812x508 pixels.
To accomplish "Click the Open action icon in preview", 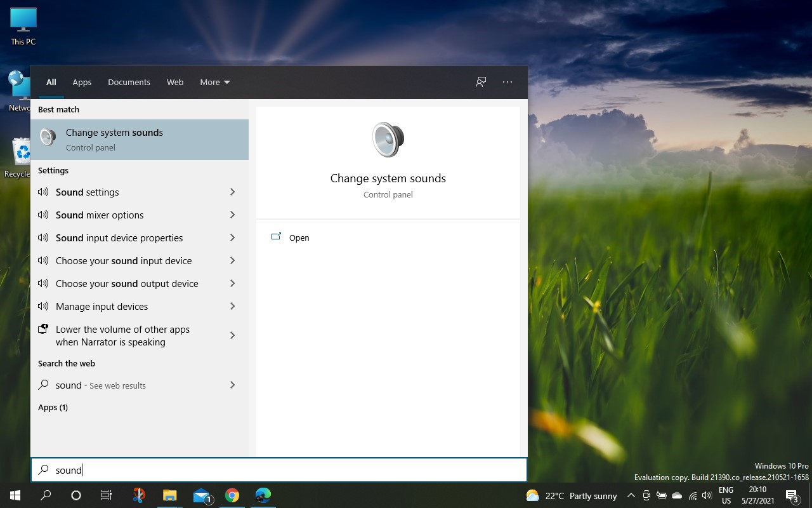I will (276, 237).
